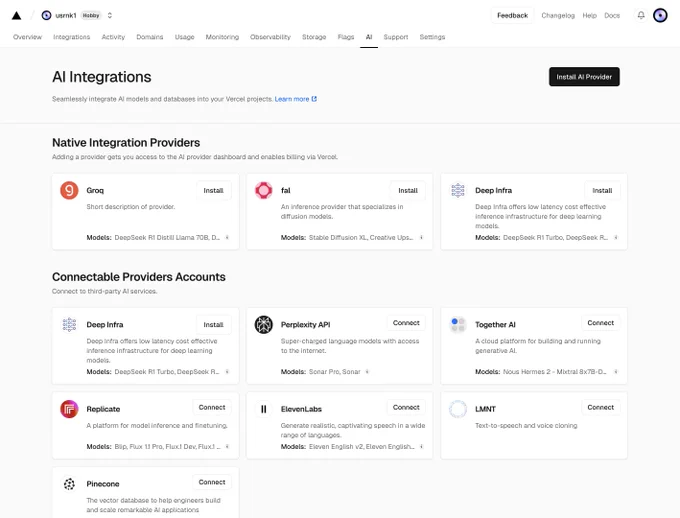Open models info icon in native Deep Infra card

(x=616, y=237)
